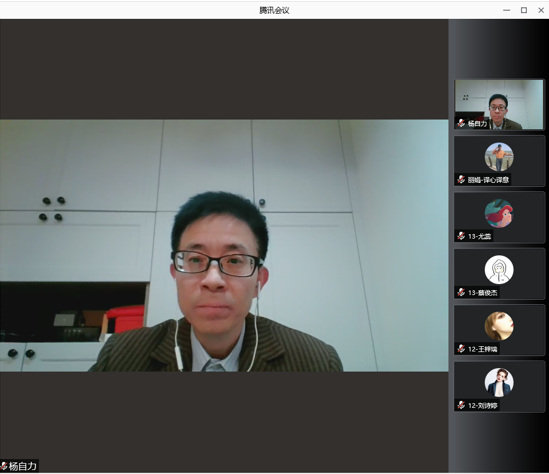The width and height of the screenshot is (549, 474).
Task: Click the 丽娟 participant name label in the sidebar
Action: (x=488, y=180)
